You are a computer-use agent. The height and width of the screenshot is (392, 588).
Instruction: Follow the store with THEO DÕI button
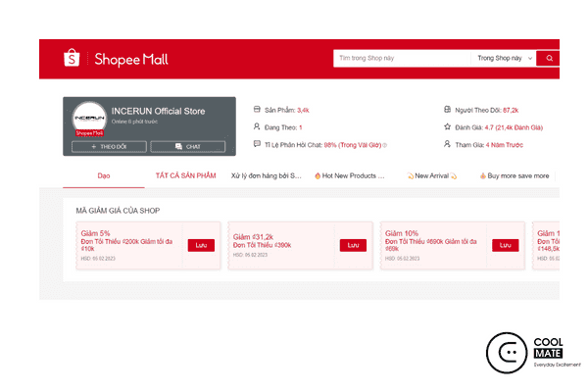coord(108,146)
